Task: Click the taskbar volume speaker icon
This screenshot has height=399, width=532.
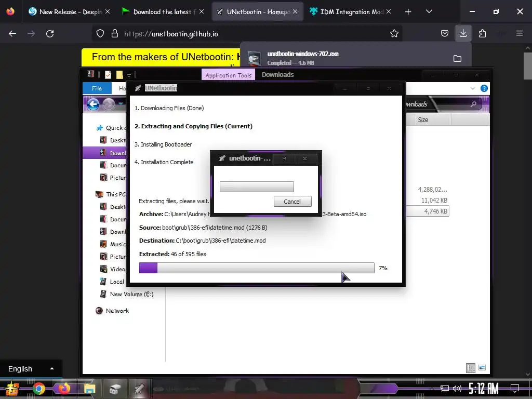Action: click(x=457, y=389)
